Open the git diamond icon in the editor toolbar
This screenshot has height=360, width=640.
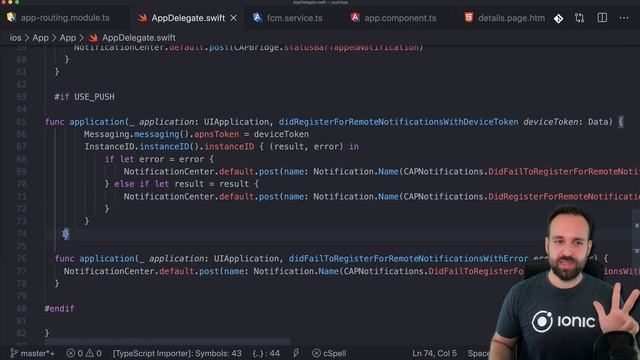coord(558,18)
